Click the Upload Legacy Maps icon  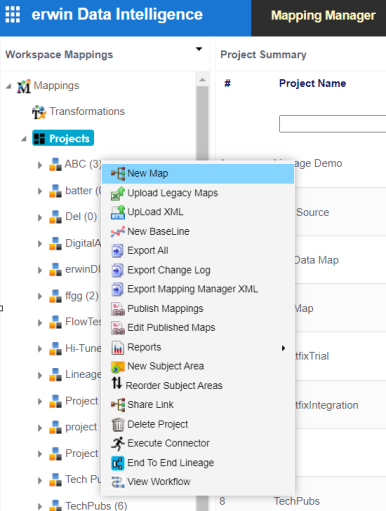(x=118, y=193)
